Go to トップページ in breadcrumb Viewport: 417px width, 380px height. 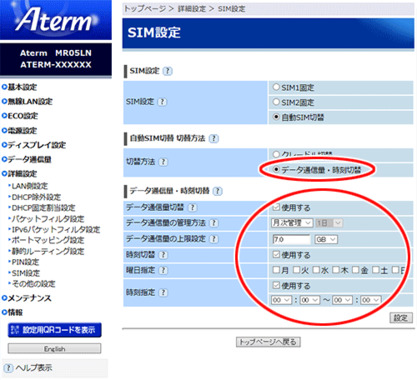point(145,9)
